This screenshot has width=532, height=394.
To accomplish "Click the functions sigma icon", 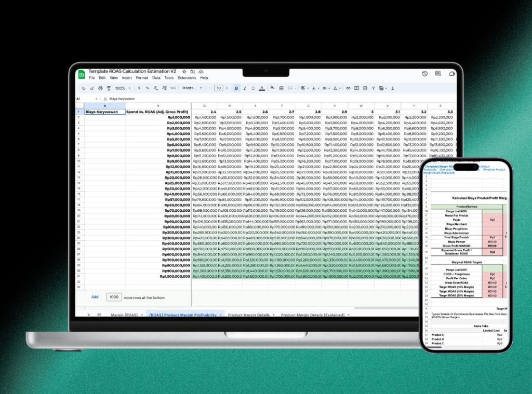I will pyautogui.click(x=392, y=88).
